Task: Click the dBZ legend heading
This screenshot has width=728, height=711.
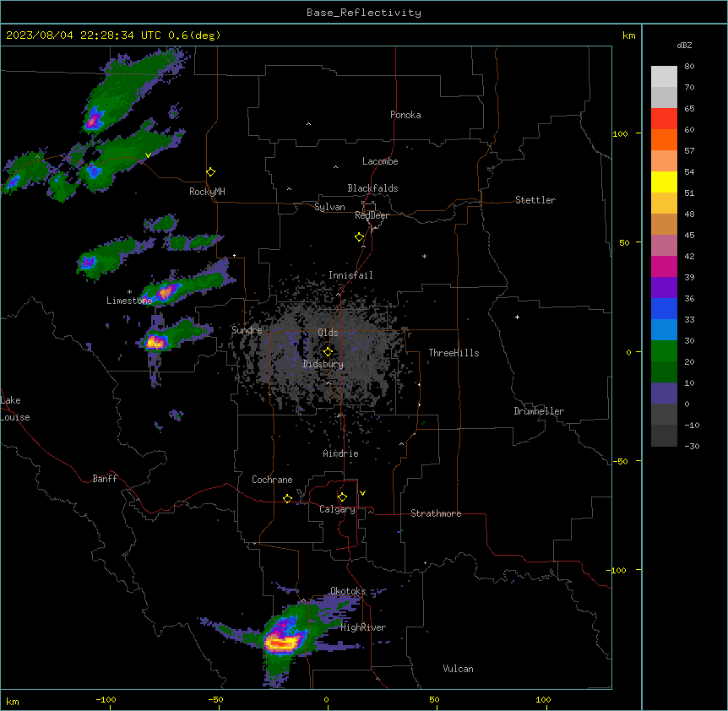Action: [684, 46]
